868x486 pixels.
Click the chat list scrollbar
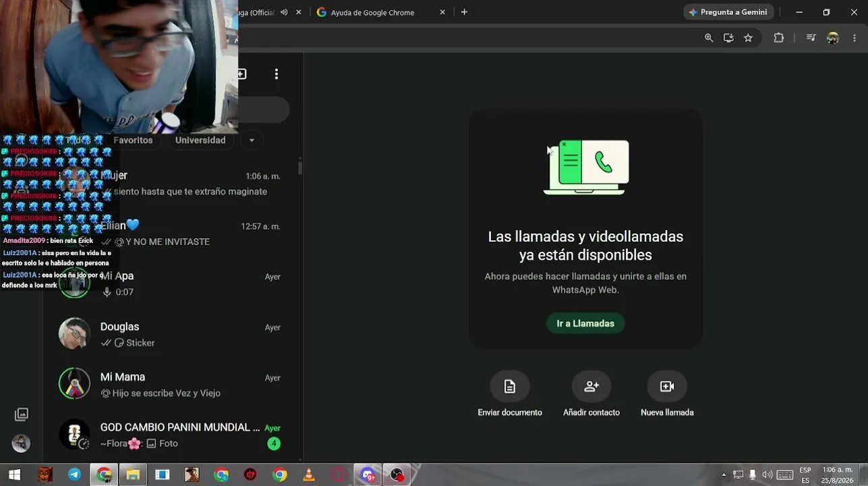coord(300,167)
